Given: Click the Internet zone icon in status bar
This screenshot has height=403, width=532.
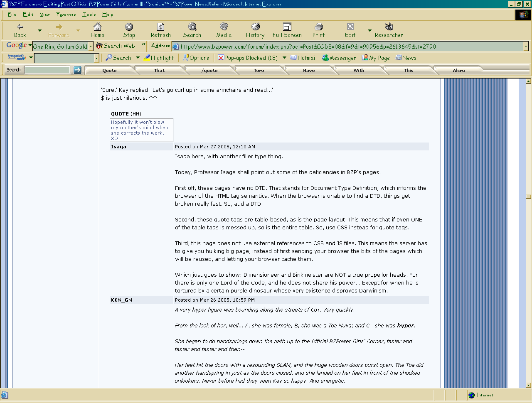Looking at the screenshot, I should (x=471, y=395).
